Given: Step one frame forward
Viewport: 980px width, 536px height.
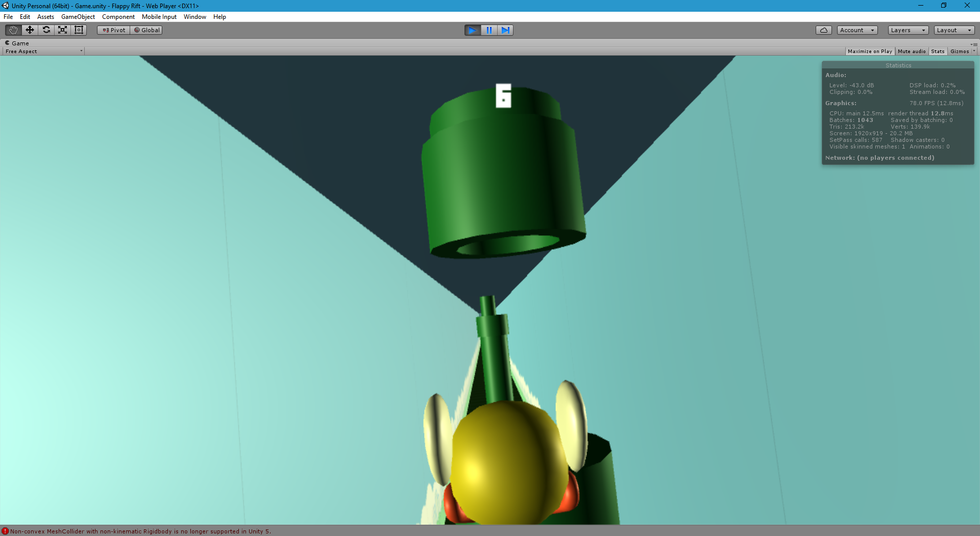Looking at the screenshot, I should click(x=505, y=30).
